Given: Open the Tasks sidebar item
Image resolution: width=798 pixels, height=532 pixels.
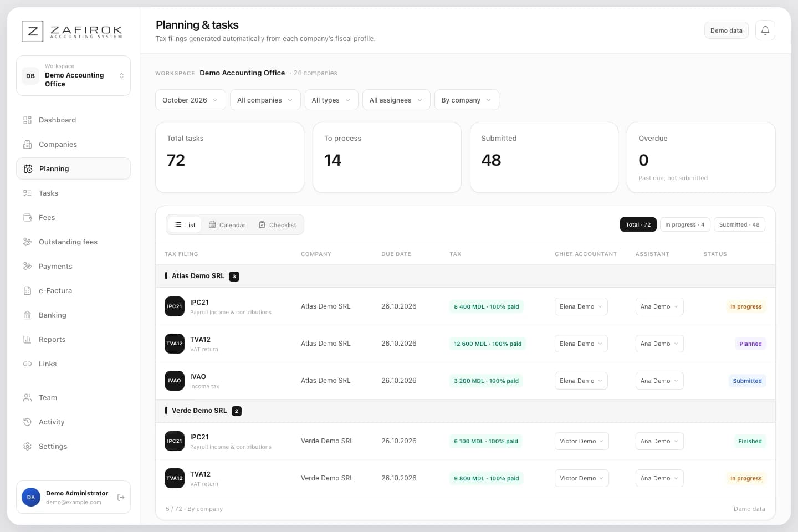Looking at the screenshot, I should click(74, 193).
